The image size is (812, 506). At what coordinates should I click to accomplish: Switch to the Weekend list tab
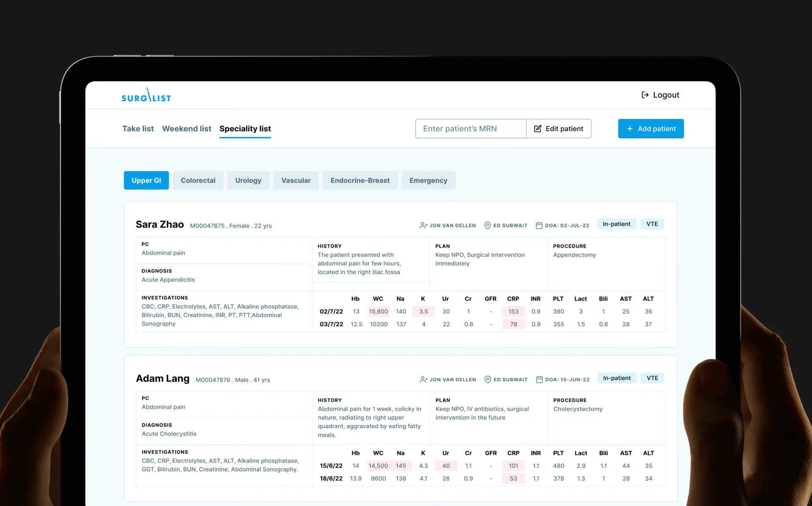pyautogui.click(x=187, y=129)
